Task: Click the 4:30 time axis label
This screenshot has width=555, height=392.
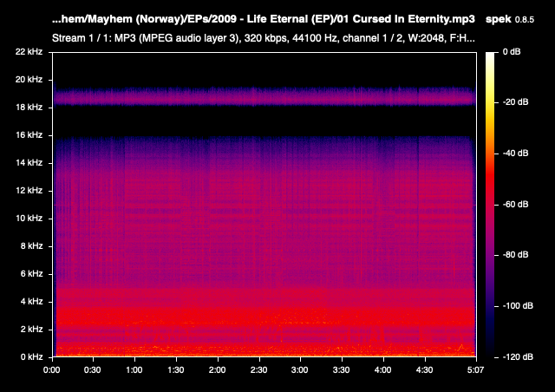Action: pyautogui.click(x=424, y=370)
